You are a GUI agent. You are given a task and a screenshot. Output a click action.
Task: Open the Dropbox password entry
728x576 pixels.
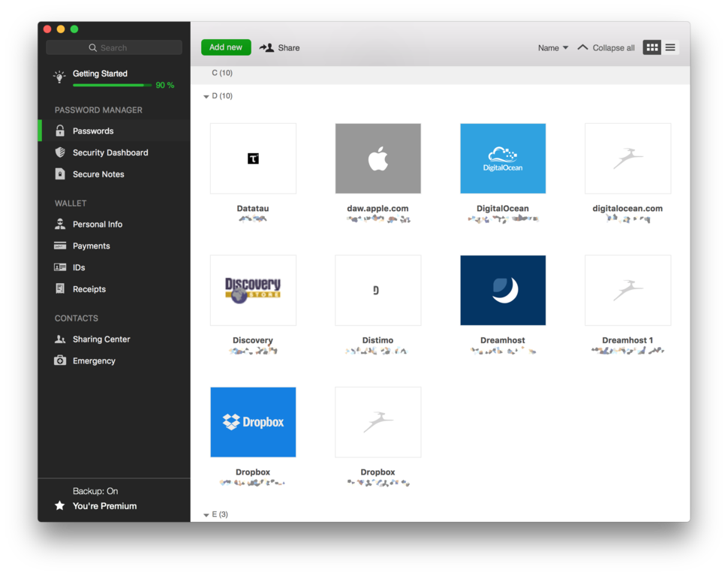click(x=253, y=422)
